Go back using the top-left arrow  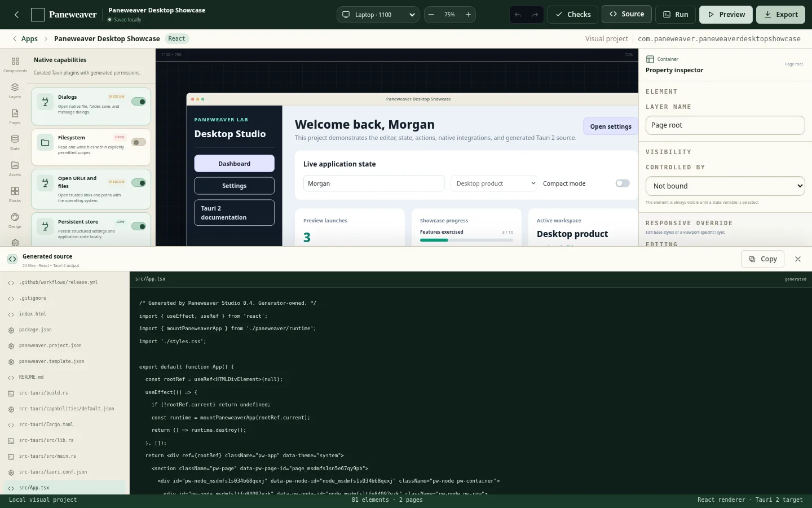pyautogui.click(x=16, y=15)
